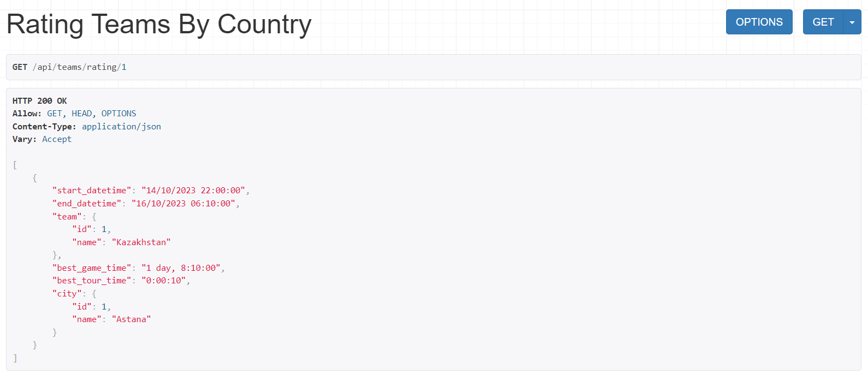Click the 14/10/2023 22:00:00 start value

[x=193, y=191]
